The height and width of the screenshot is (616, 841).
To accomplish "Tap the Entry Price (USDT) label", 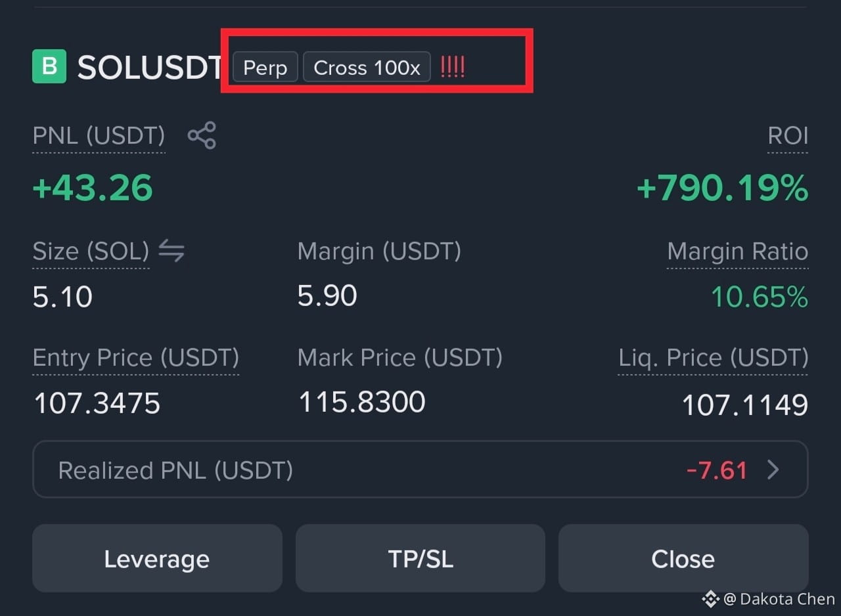I will (x=136, y=358).
